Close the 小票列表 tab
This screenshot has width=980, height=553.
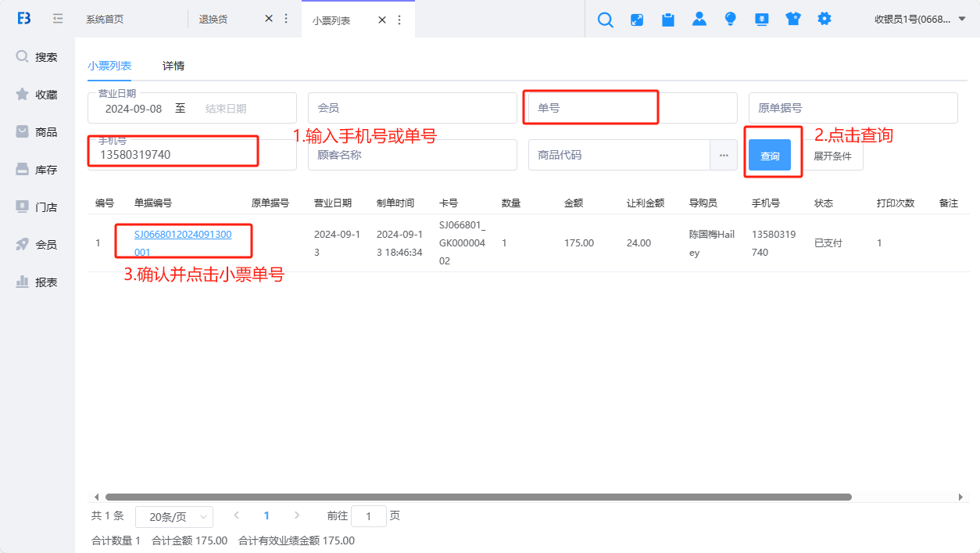tap(382, 20)
